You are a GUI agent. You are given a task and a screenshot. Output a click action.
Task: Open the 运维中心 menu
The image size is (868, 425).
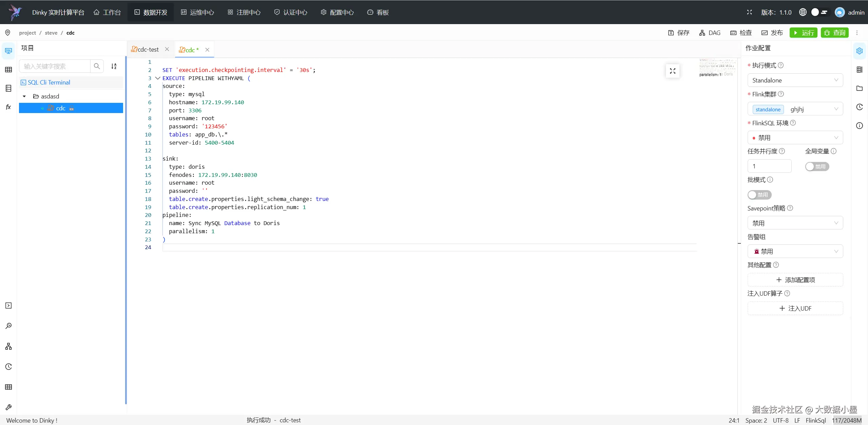(x=197, y=12)
